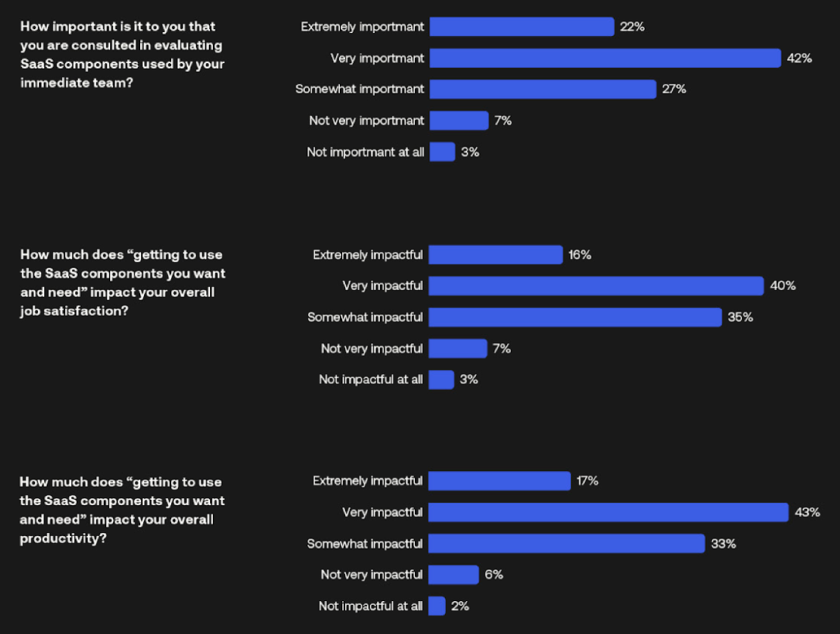The width and height of the screenshot is (840, 634).
Task: Select the 16% percentage value
Action: pos(580,255)
